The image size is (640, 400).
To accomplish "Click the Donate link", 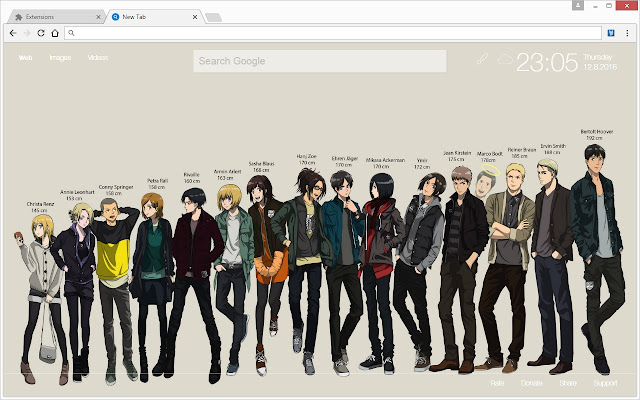I will (x=531, y=383).
